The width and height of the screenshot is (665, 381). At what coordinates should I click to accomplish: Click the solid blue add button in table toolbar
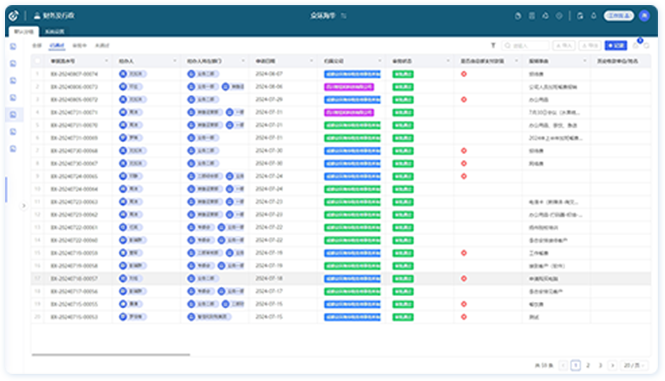pyautogui.click(x=616, y=45)
